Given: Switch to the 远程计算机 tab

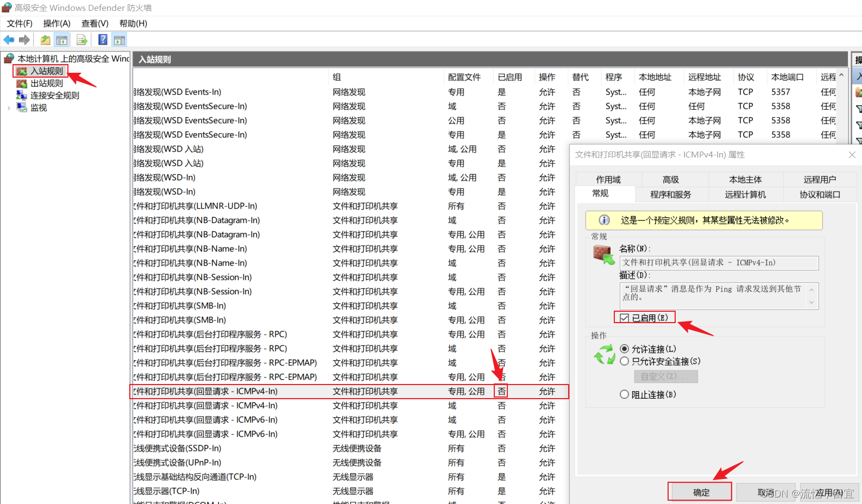Looking at the screenshot, I should coord(745,194).
